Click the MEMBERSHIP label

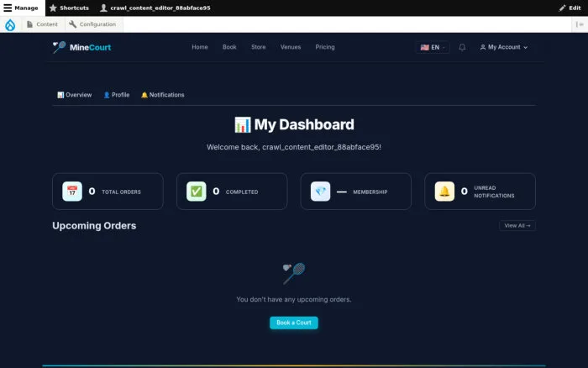(x=370, y=192)
